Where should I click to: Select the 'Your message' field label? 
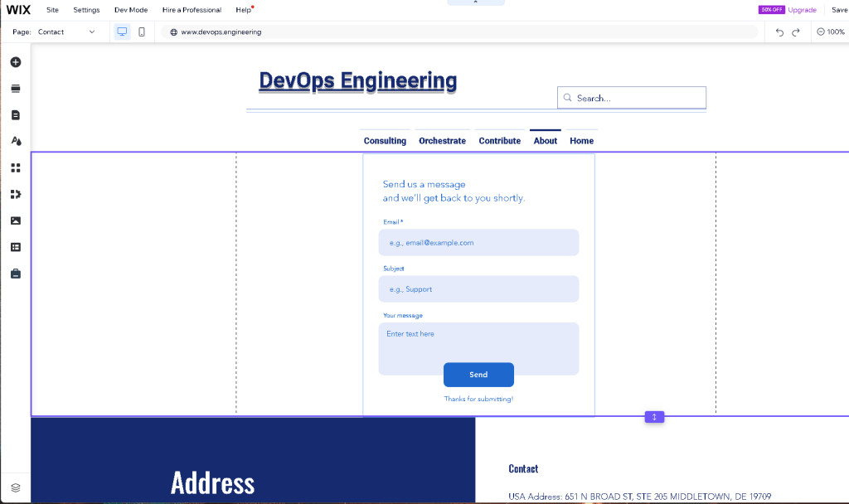pos(403,316)
